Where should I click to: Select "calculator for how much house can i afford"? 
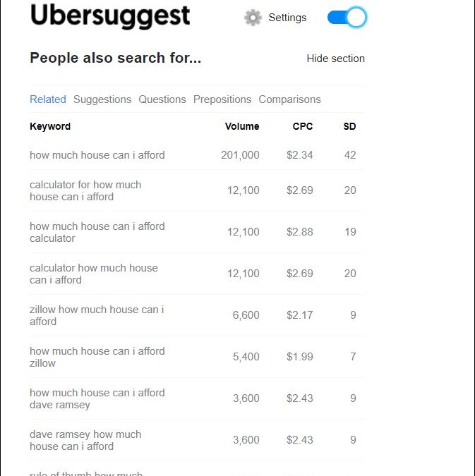click(x=85, y=190)
